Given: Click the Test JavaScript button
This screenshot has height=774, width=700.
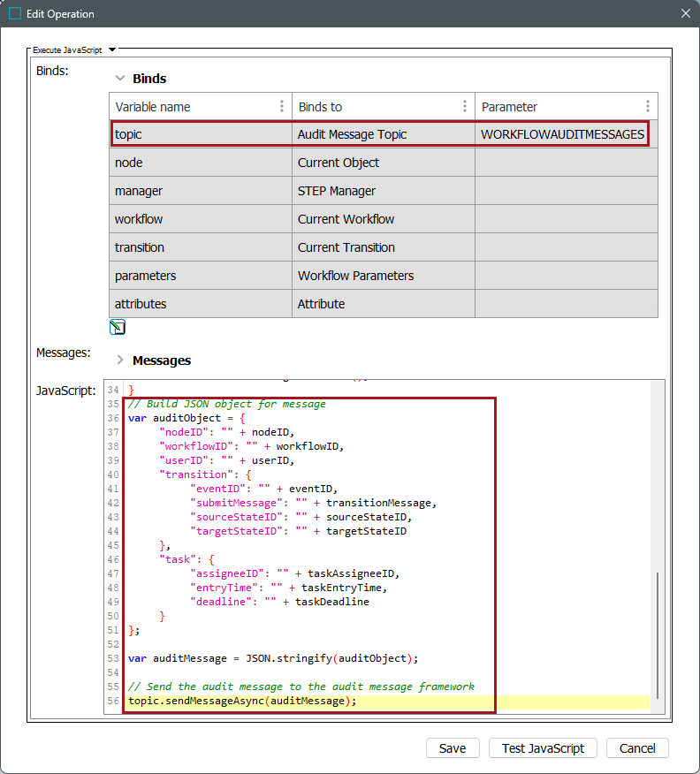Looking at the screenshot, I should (543, 748).
